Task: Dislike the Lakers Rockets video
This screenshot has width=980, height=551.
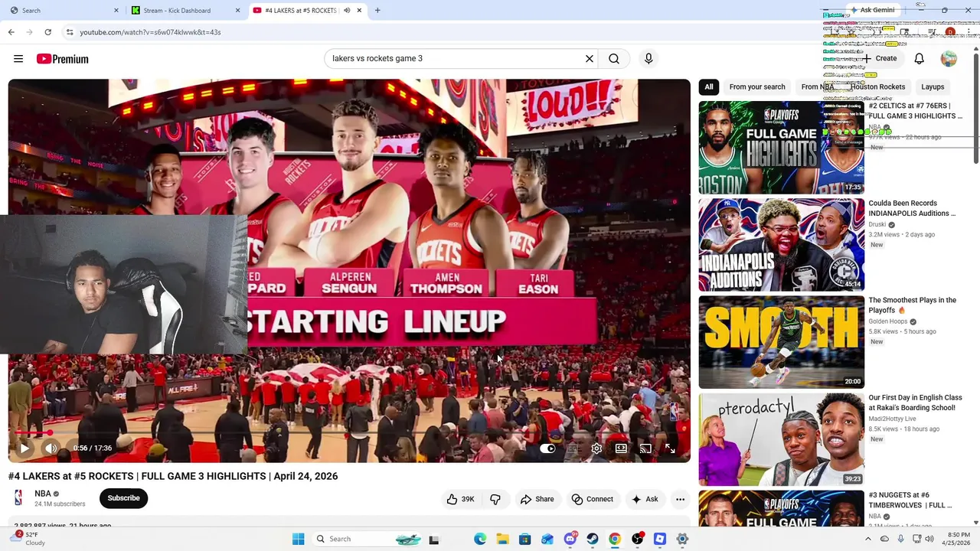Action: click(x=495, y=499)
